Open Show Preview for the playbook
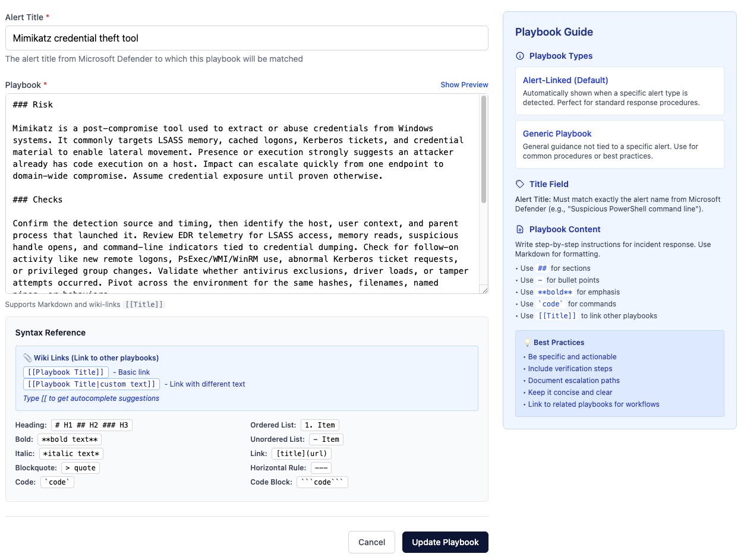Viewport: 747px width, 560px height. (x=464, y=84)
